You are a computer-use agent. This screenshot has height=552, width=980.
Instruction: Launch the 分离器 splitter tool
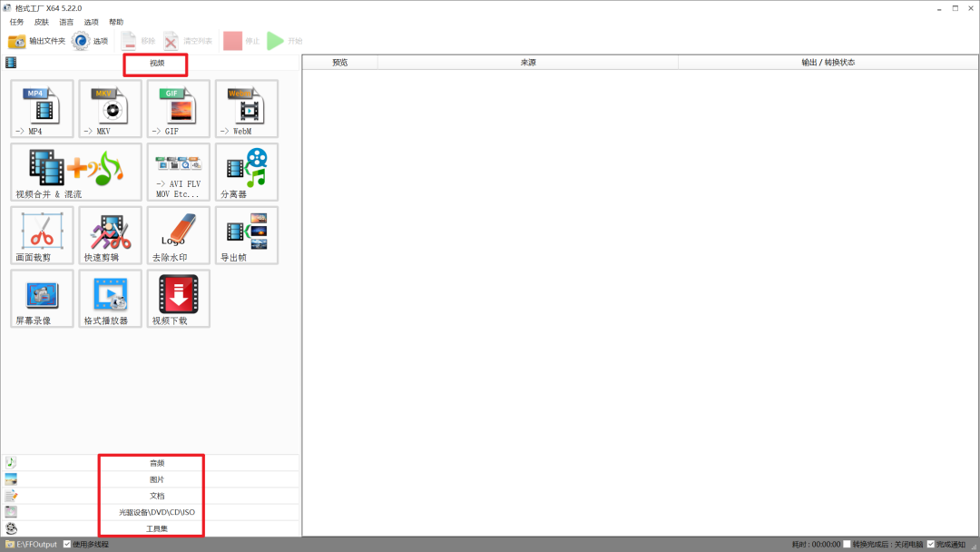247,172
